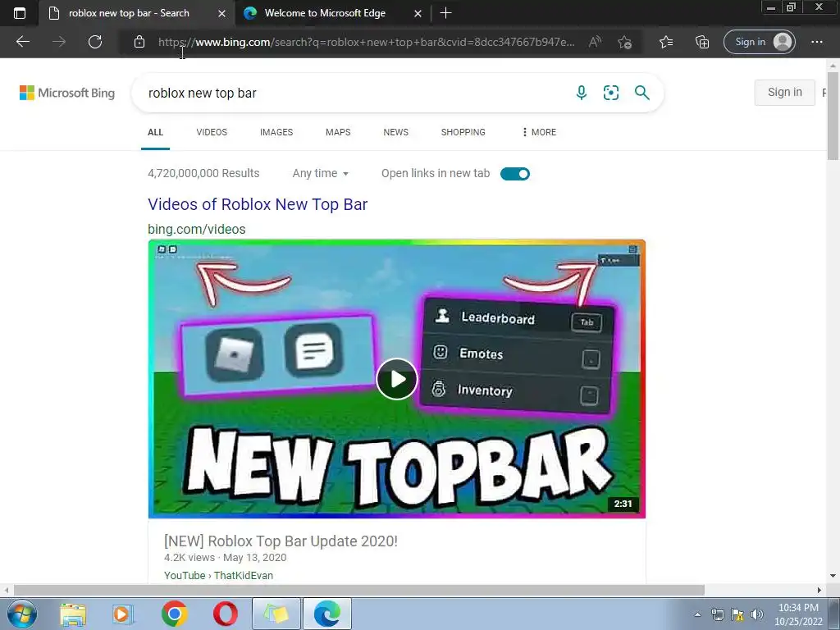Click the 4.2K views · May 13, 2020 text
This screenshot has width=840, height=630.
[x=225, y=558]
